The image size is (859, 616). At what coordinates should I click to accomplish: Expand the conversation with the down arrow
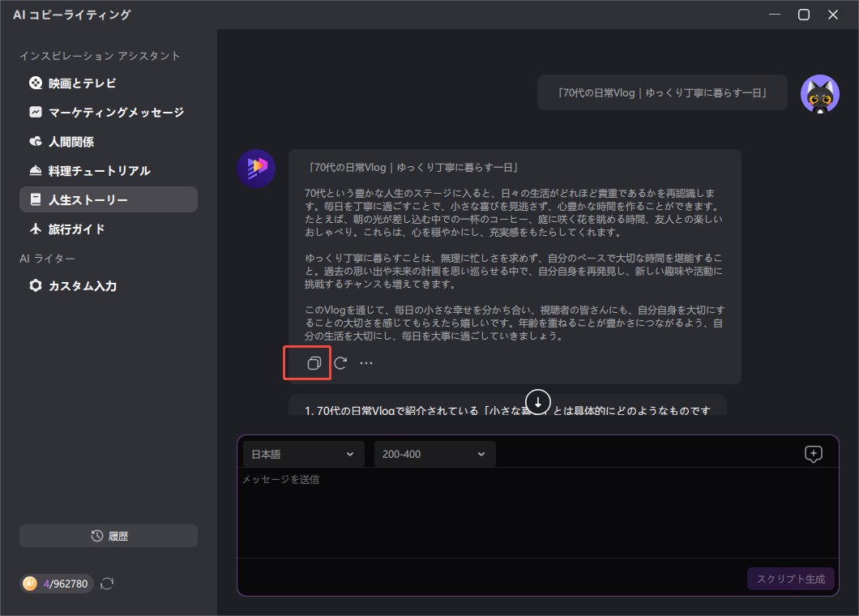[x=537, y=400]
